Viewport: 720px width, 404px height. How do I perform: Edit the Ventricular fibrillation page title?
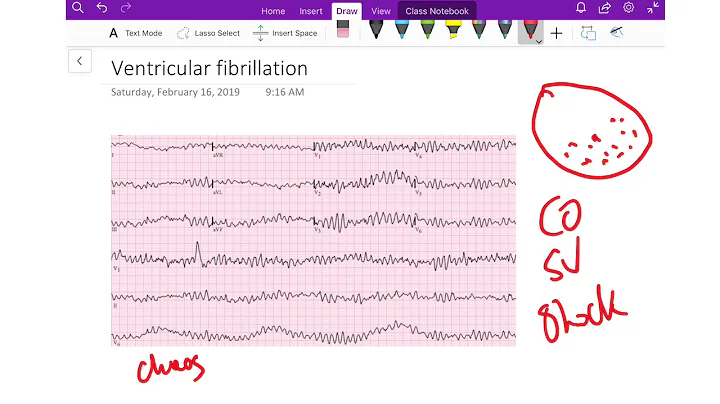(209, 68)
